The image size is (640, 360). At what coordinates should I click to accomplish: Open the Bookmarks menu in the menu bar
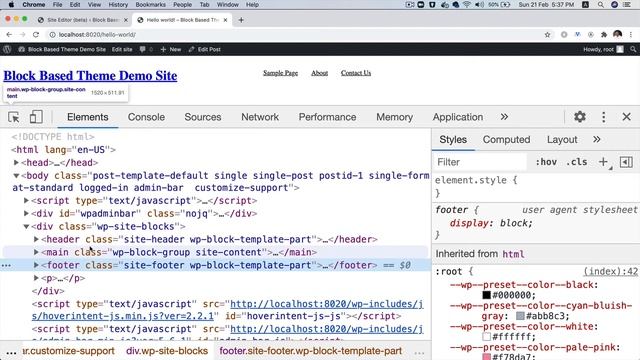[151, 5]
